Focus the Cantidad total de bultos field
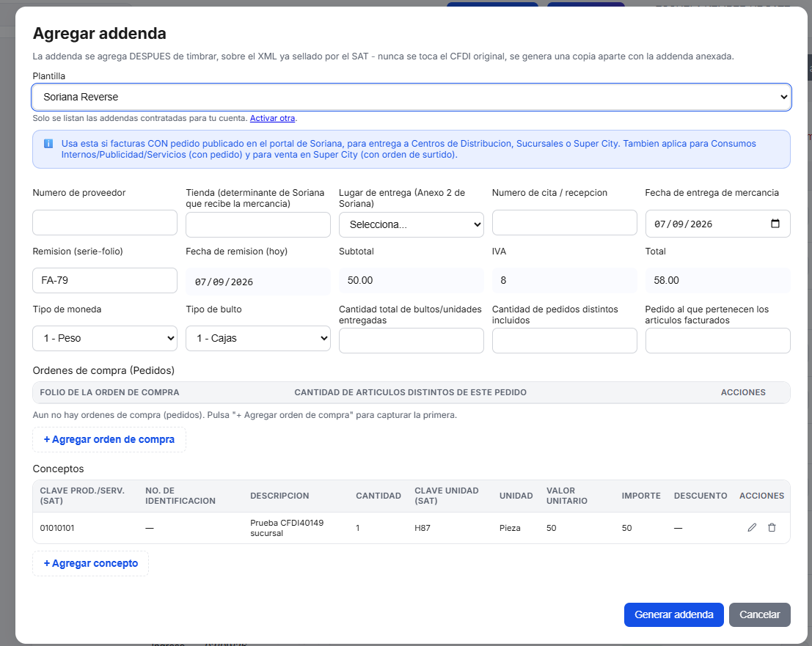The width and height of the screenshot is (812, 646). pyautogui.click(x=412, y=341)
